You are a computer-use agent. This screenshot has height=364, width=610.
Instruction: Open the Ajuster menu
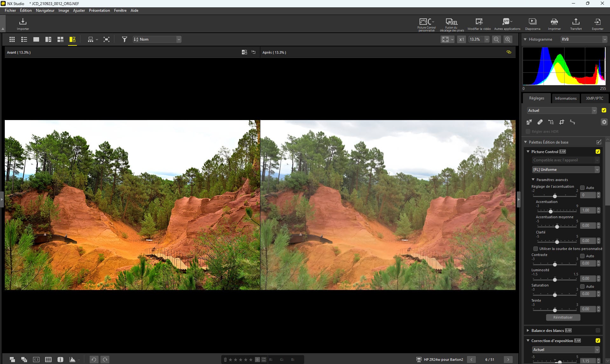(x=79, y=10)
